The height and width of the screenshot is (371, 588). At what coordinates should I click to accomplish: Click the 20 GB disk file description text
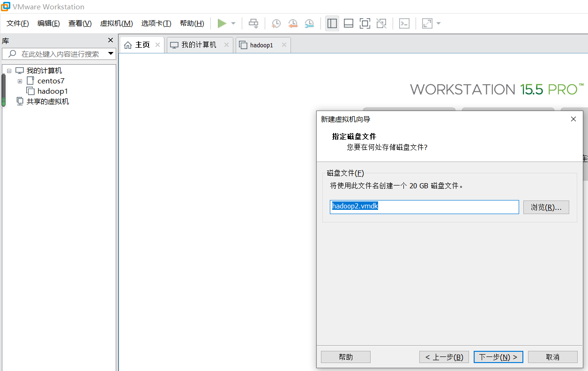(x=397, y=185)
